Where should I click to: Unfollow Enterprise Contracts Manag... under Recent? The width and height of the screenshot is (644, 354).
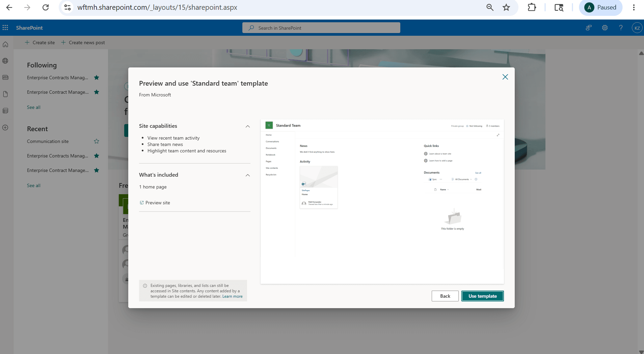point(97,156)
